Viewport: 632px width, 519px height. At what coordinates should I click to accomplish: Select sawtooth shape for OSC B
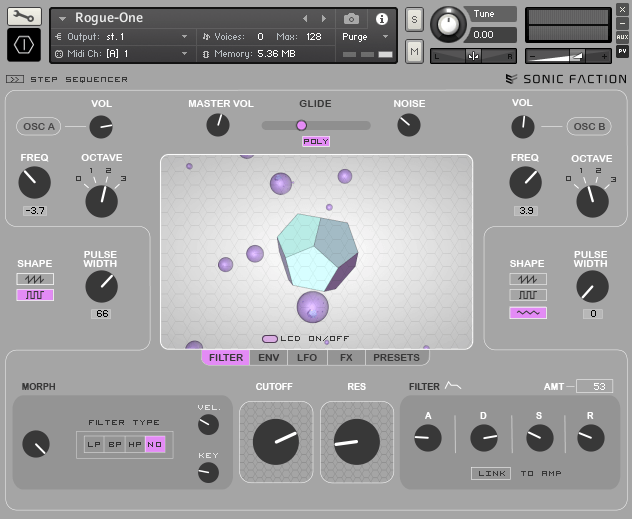528,279
